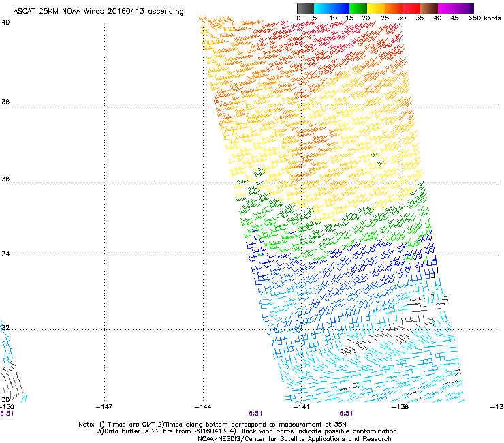Click the NOAA/NESDIS credit line
The image size is (504, 443).
(294, 439)
